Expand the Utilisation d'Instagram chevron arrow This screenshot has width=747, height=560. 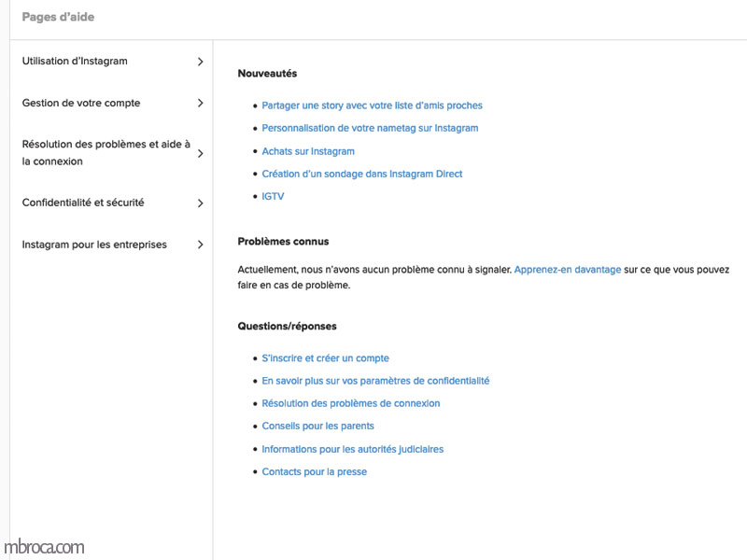click(x=200, y=62)
